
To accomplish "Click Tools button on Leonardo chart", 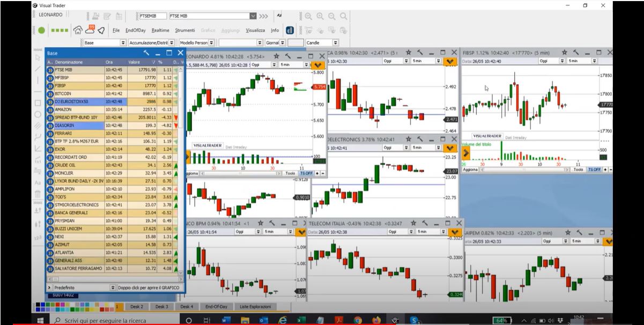I will click(290, 173).
